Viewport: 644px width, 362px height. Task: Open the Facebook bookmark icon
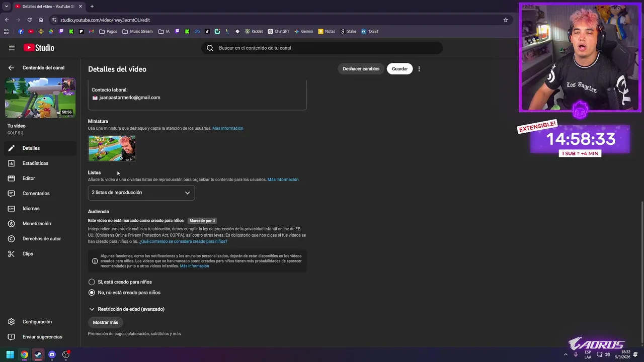(x=21, y=31)
